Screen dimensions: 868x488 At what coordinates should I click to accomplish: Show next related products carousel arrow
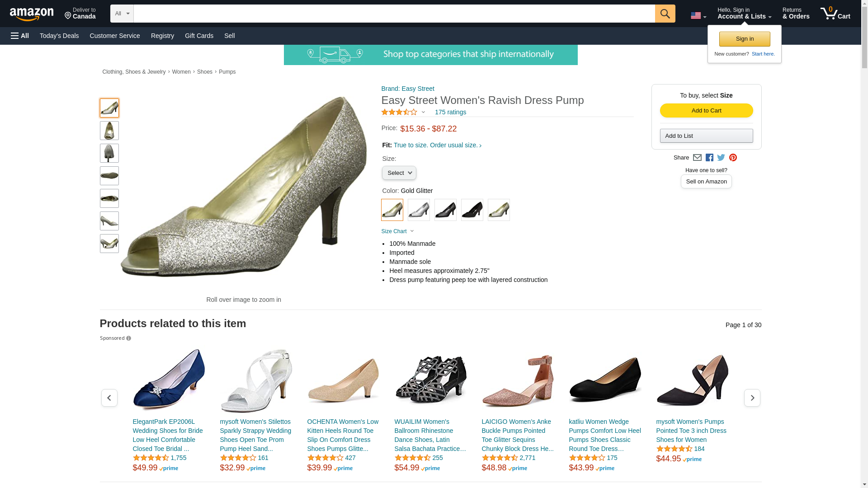[x=752, y=398]
